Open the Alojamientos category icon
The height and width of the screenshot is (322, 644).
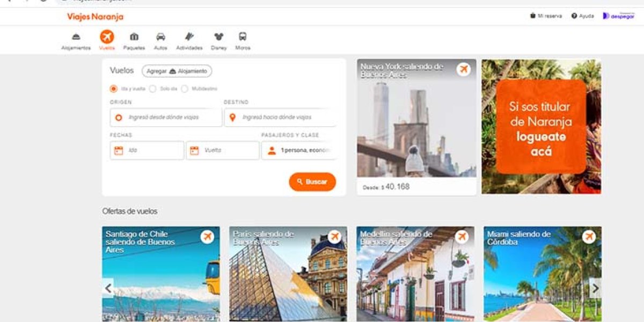coord(76,37)
